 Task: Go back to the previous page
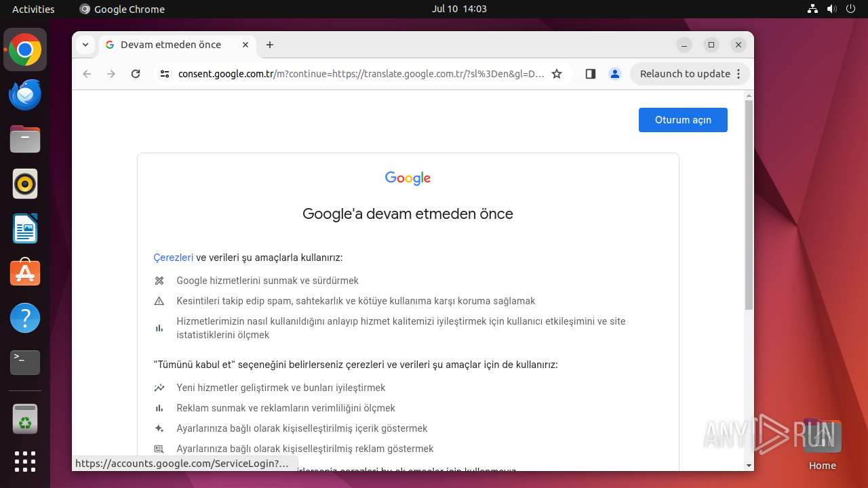[87, 74]
